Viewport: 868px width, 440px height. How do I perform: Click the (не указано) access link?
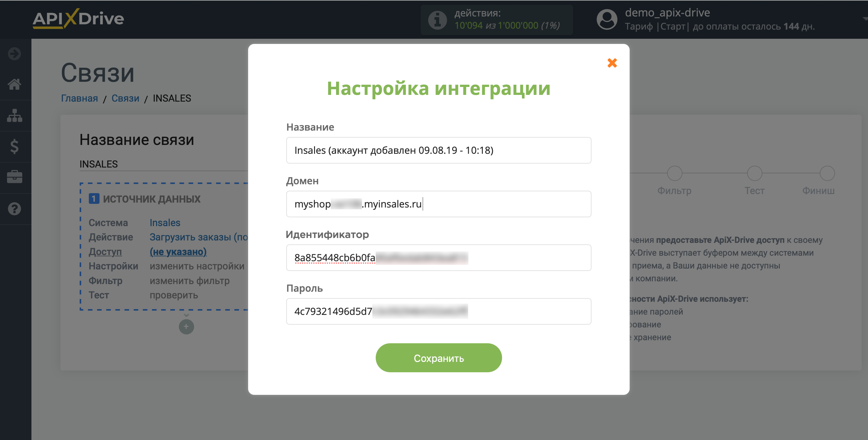click(178, 252)
